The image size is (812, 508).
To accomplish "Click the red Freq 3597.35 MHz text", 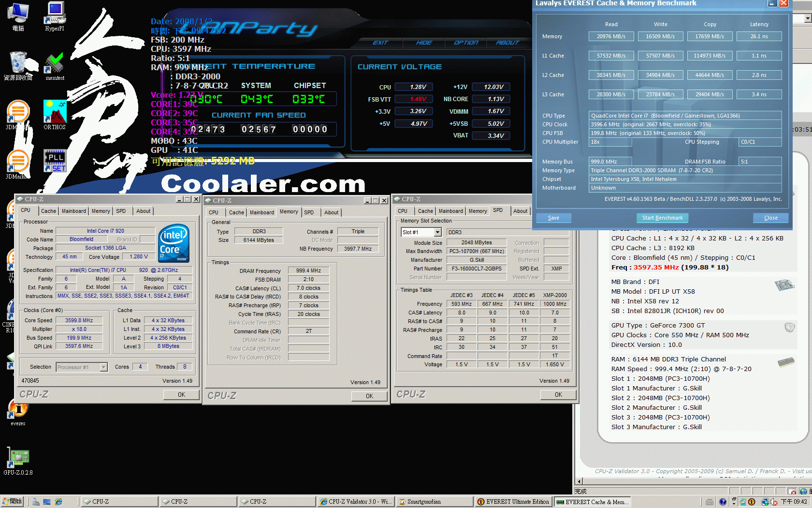I will click(x=645, y=267).
